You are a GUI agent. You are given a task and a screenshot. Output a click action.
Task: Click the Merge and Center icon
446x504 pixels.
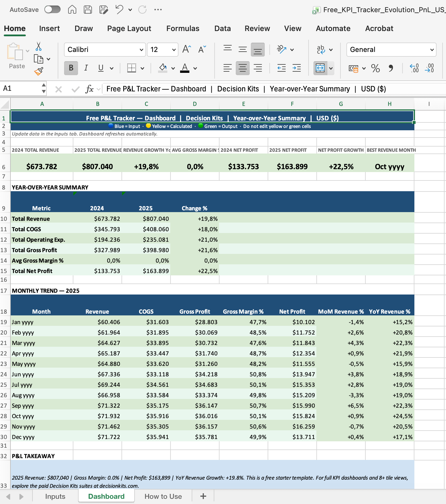point(320,68)
